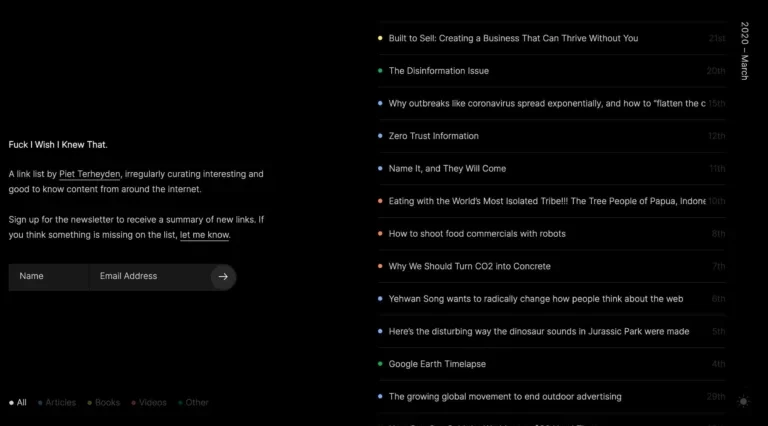Filter list by Articles
768x426 pixels.
coord(58,403)
